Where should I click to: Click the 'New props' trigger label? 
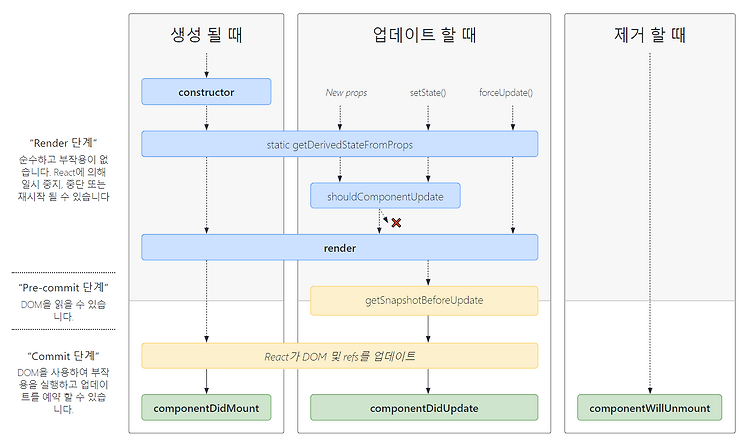click(x=346, y=92)
